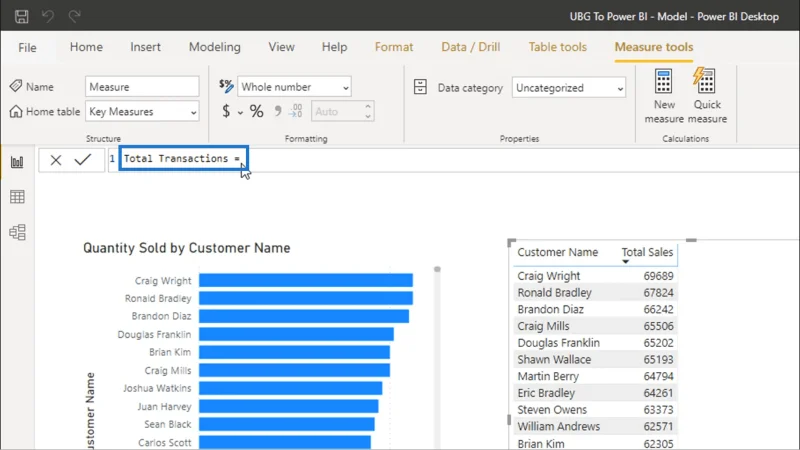Image resolution: width=800 pixels, height=450 pixels.
Task: Save the file with the floppy disk icon
Action: tap(21, 16)
